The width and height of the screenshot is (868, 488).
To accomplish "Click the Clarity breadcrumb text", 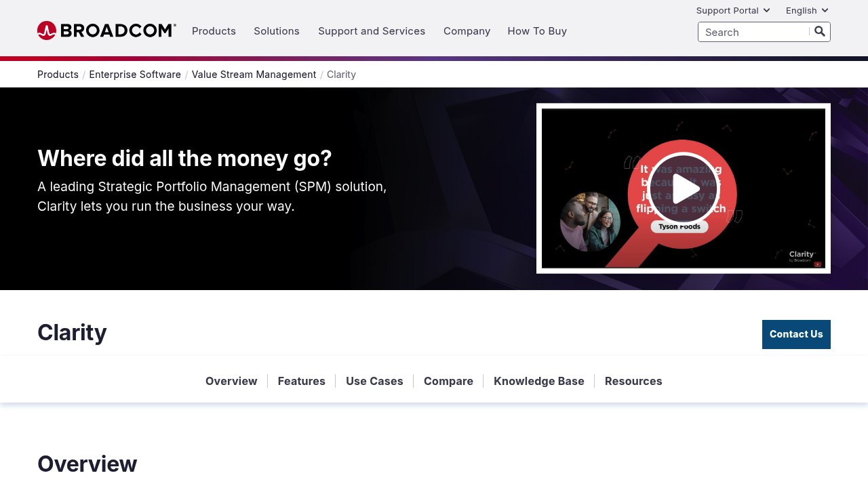I will tap(341, 75).
